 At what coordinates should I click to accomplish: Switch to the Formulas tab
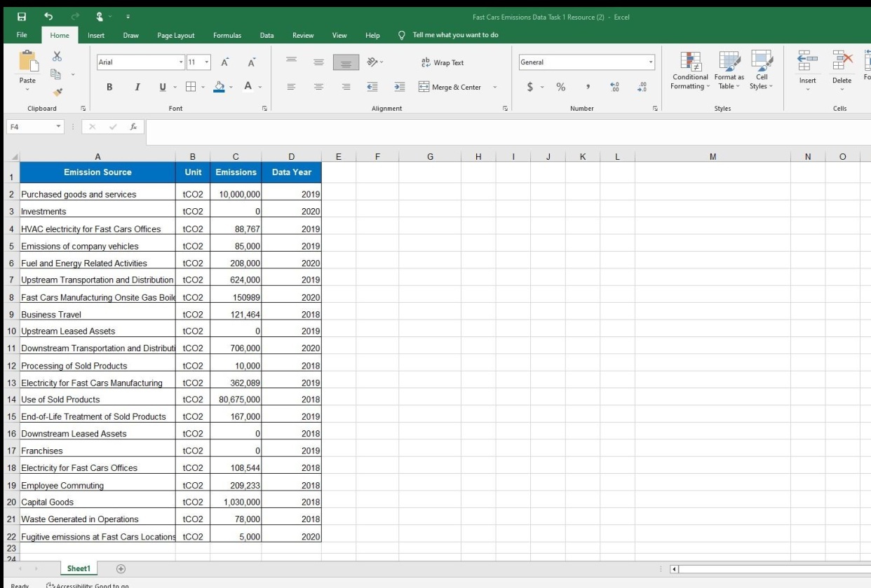(227, 35)
